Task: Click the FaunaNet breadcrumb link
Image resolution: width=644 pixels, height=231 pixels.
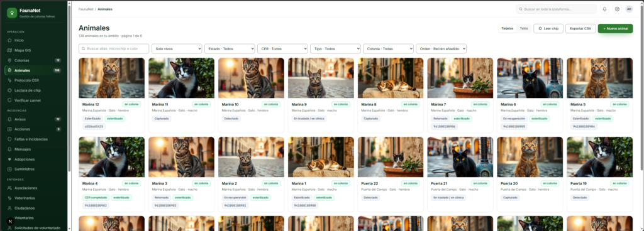Action: click(x=86, y=9)
